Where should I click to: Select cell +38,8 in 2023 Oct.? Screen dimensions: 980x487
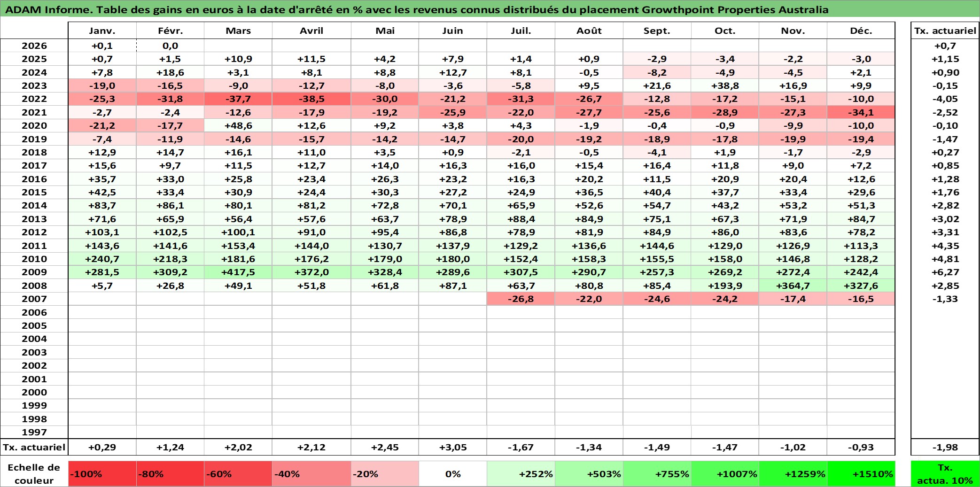[x=725, y=85]
